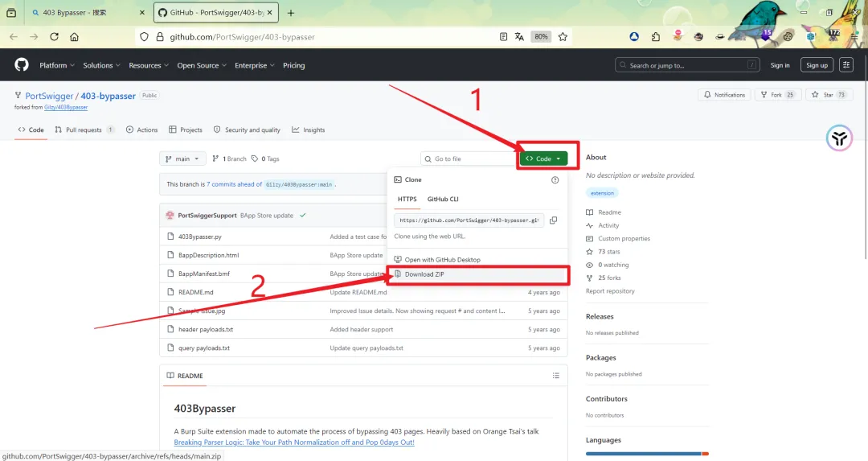This screenshot has height=461, width=868.
Task: Select the HTTPS clone tab
Action: click(x=407, y=199)
